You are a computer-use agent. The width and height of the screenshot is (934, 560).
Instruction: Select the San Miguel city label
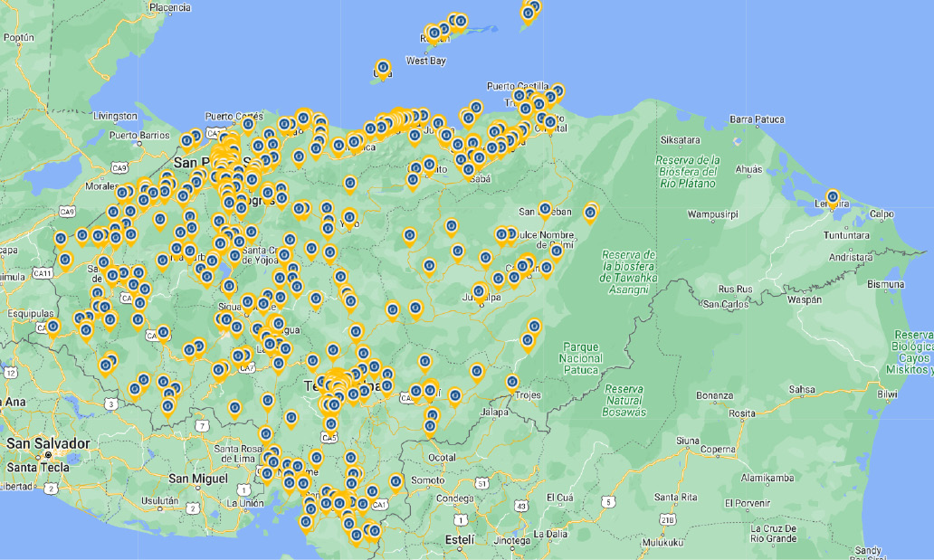pos(197,478)
